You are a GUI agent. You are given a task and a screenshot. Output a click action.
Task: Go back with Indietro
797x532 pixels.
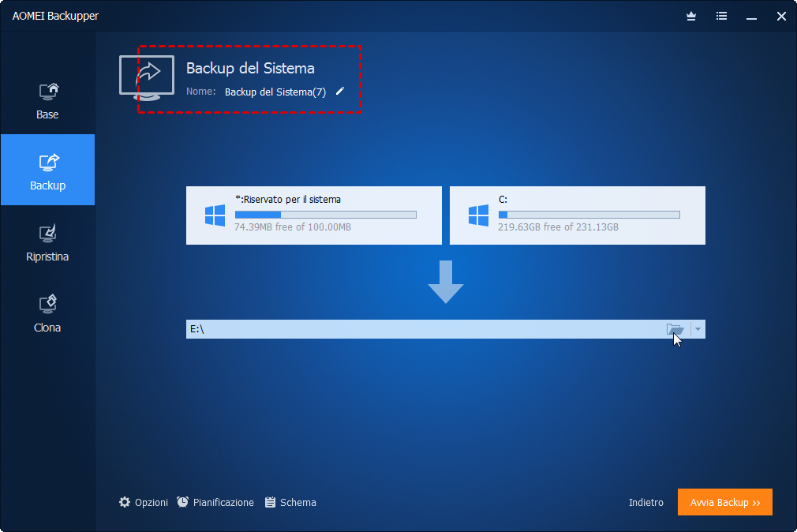click(645, 503)
